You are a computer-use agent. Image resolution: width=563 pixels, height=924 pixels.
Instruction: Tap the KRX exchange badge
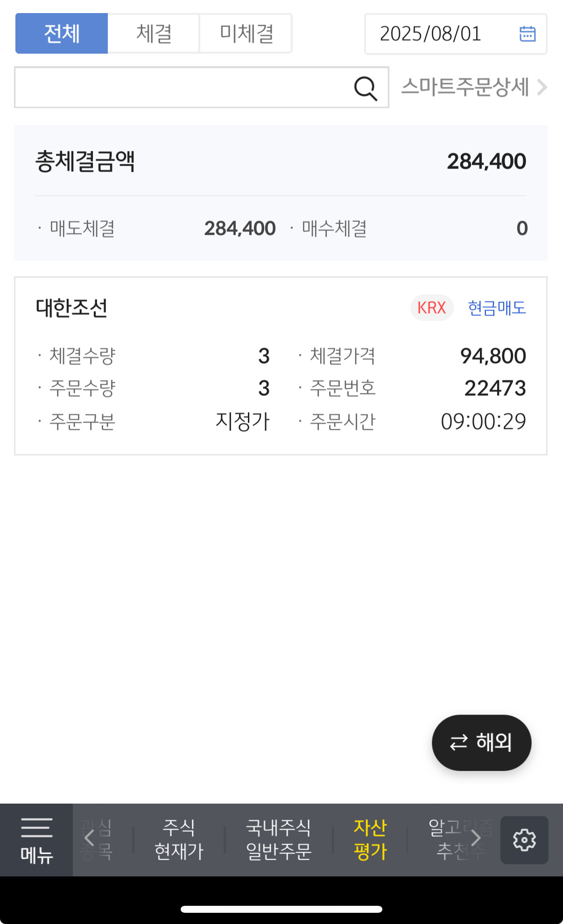(431, 308)
